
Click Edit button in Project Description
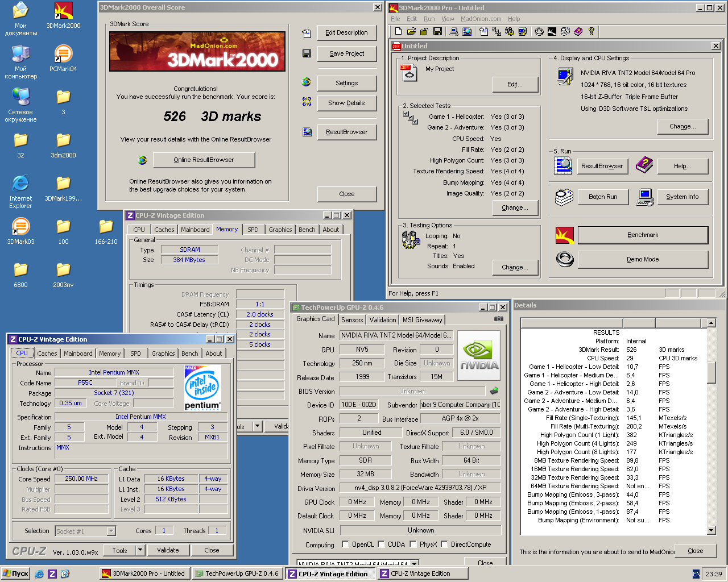tap(515, 85)
